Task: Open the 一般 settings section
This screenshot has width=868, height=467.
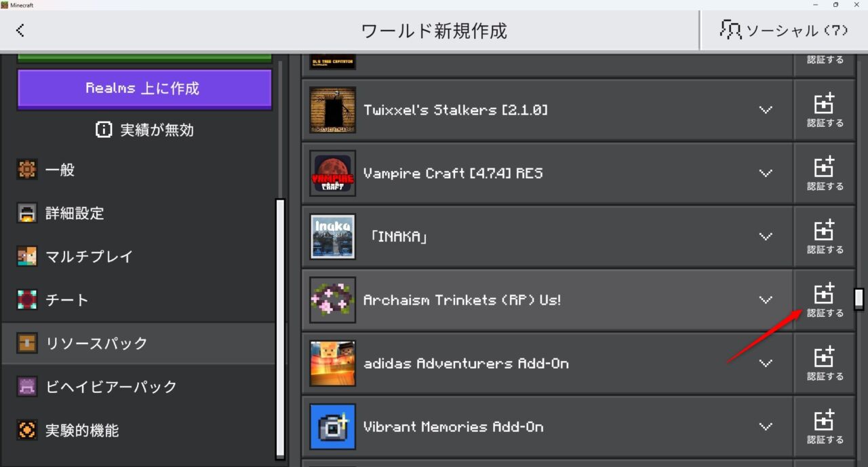Action: (x=138, y=170)
